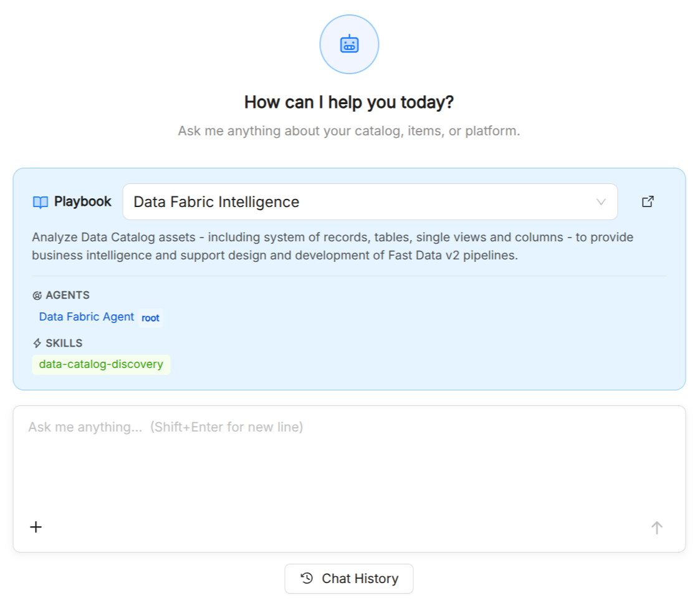700x608 pixels.
Task: Click the AGENTS section heading
Action: [x=67, y=296]
